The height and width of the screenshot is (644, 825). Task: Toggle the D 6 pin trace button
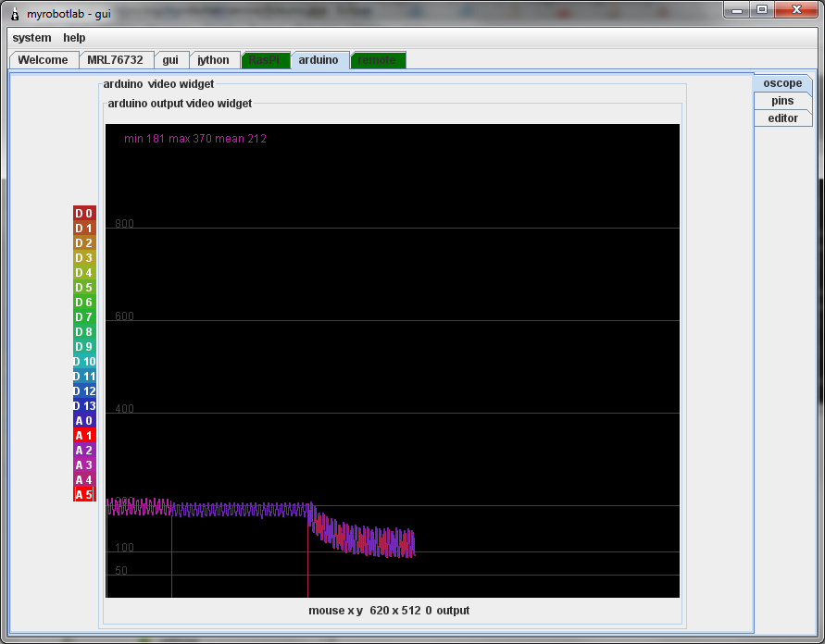click(84, 302)
